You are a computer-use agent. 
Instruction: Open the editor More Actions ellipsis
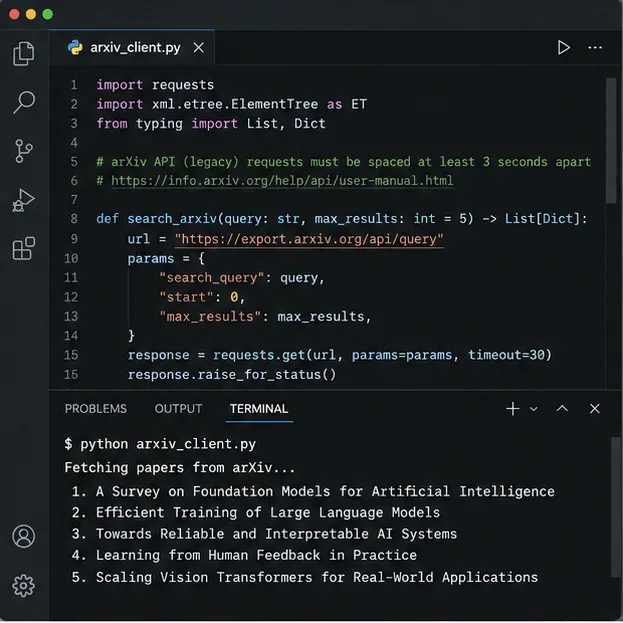click(595, 47)
